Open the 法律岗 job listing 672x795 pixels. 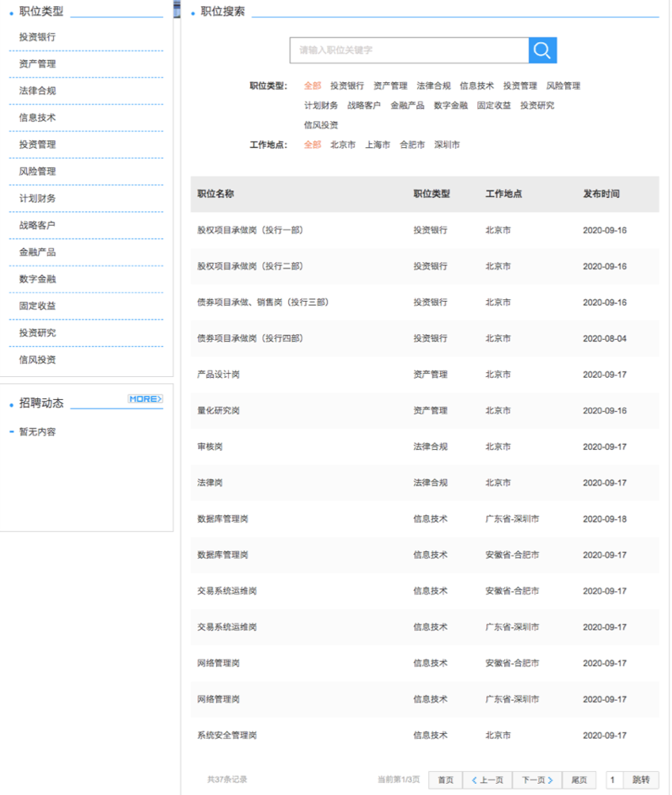[210, 483]
